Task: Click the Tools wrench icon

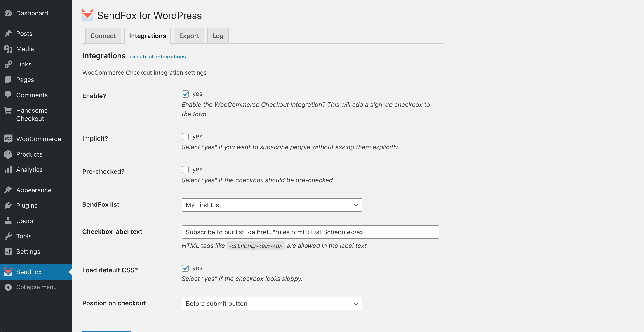Action: [x=8, y=236]
